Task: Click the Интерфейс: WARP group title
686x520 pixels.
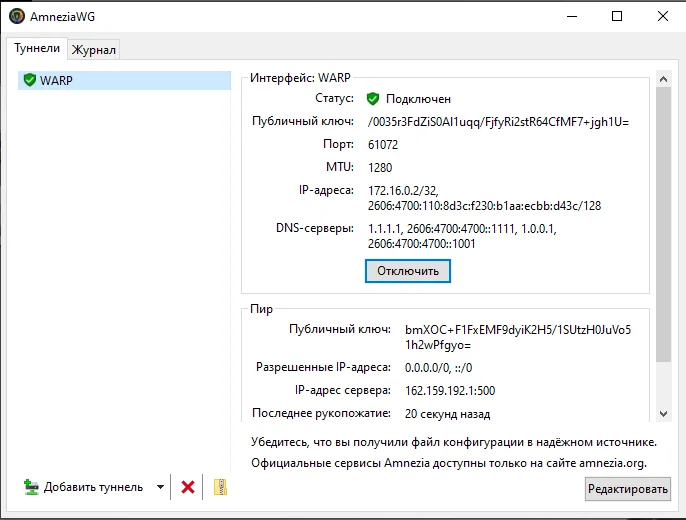Action: tap(300, 78)
